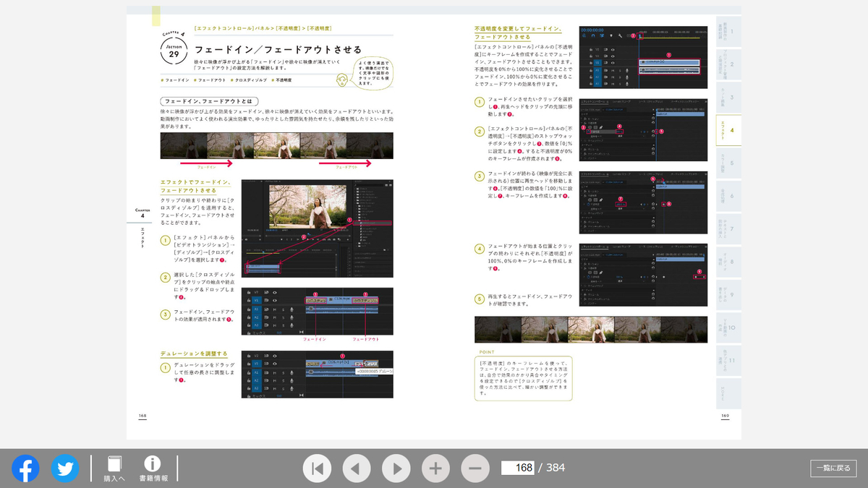Jump to the first page
Image resolution: width=868 pixels, height=488 pixels.
pyautogui.click(x=317, y=468)
